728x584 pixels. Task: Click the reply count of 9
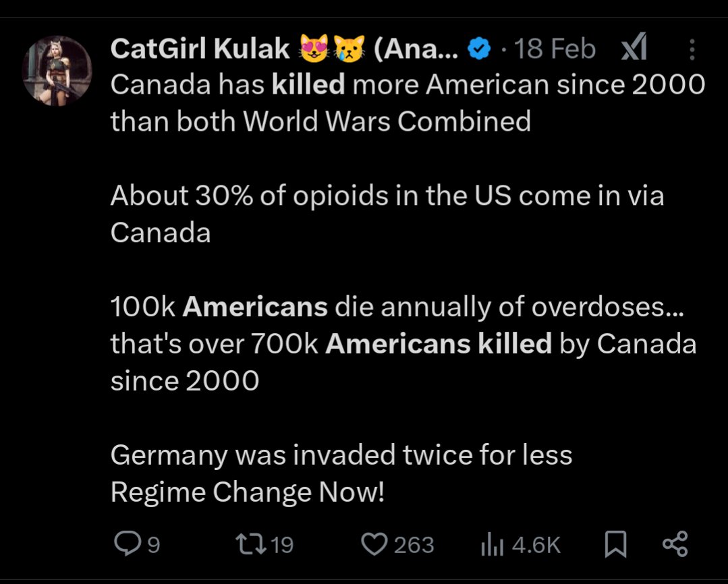pos(153,545)
